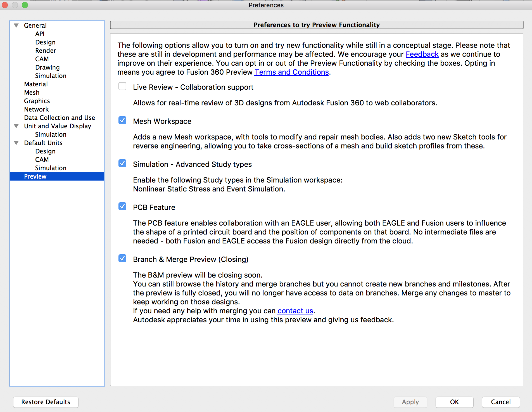
Task: Select Data Collection and Use
Action: 60,118
